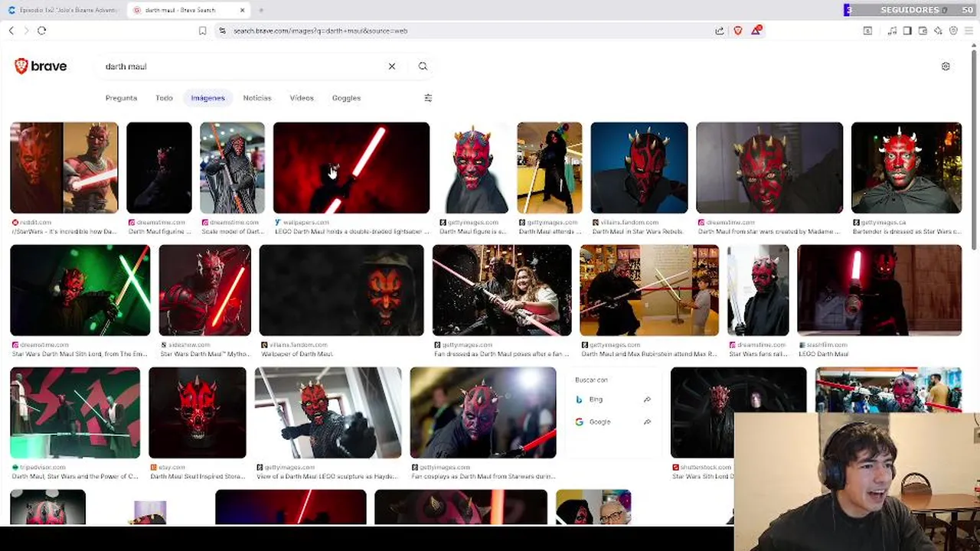Clear the search box with the X icon
This screenshot has width=980, height=551.
[x=392, y=67]
